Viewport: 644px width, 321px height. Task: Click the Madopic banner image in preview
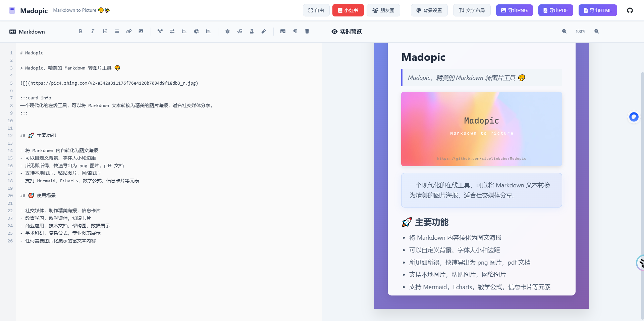pyautogui.click(x=481, y=129)
